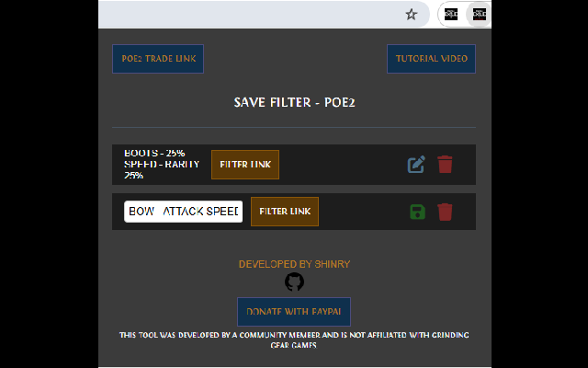Open the developer's GitHub icon link
The width and height of the screenshot is (588, 368).
click(294, 282)
